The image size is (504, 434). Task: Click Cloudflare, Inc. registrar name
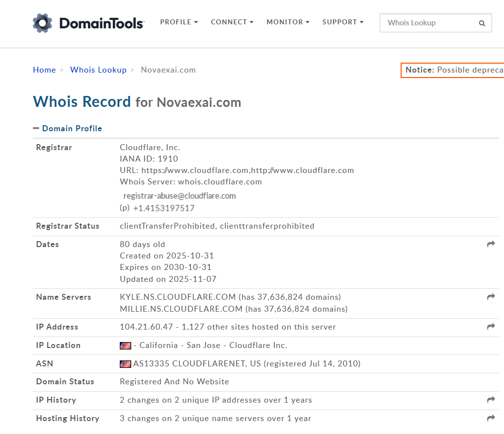(150, 147)
